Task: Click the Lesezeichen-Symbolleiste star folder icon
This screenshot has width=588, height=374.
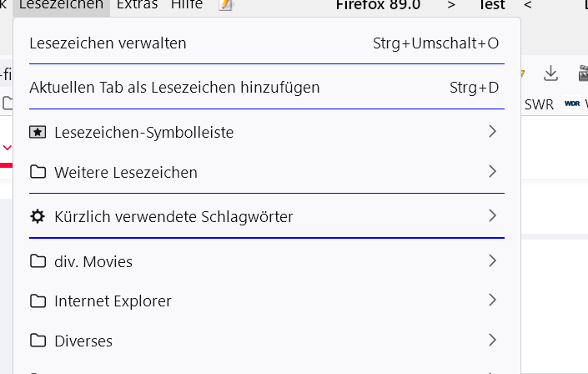Action: coord(37,132)
